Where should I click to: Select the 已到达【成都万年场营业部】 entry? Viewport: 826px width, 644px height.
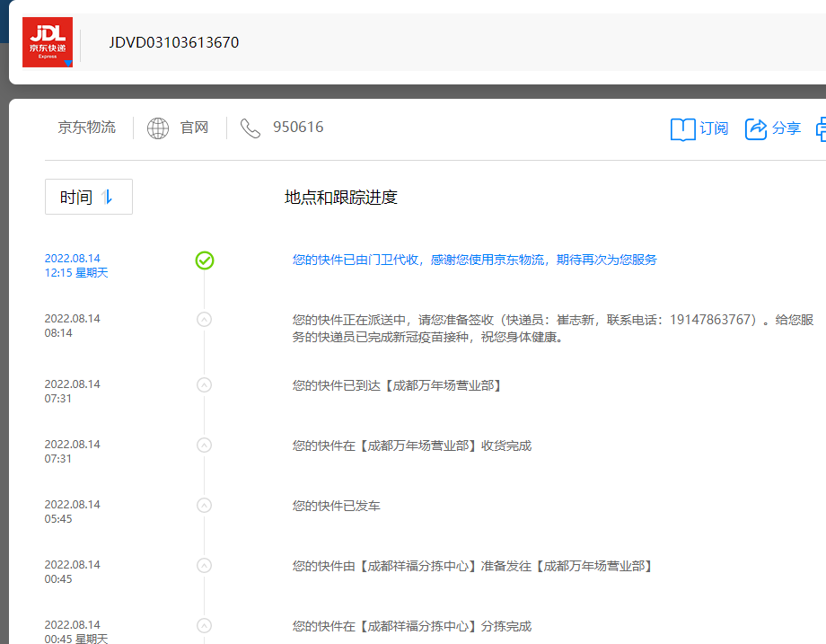click(x=397, y=385)
